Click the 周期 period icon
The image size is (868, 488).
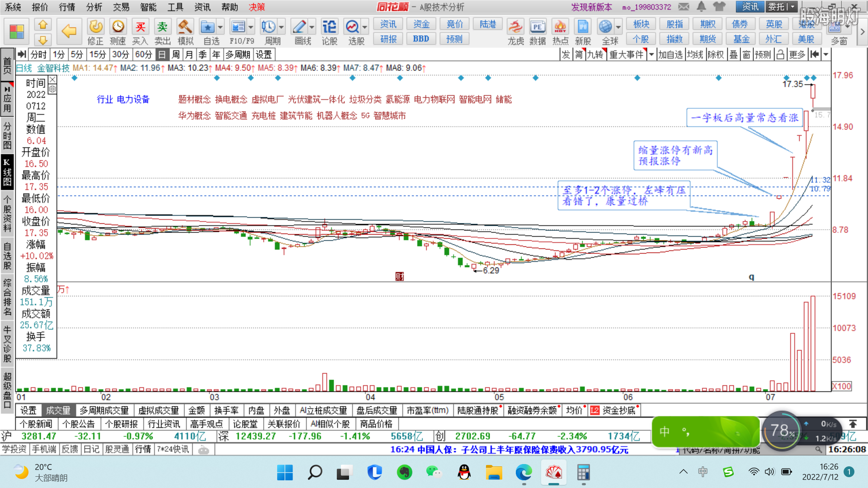coord(269,27)
